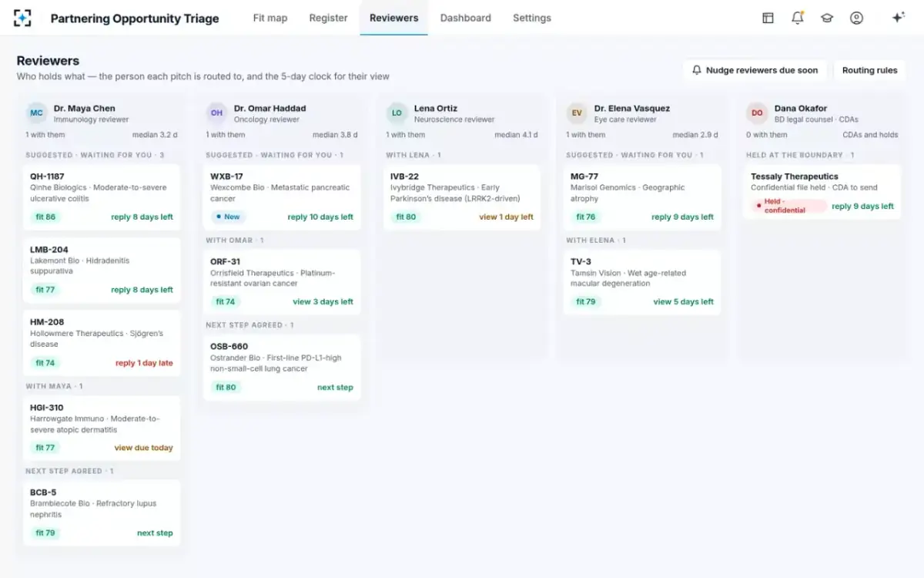Screen dimensions: 924x578
Task: Open the WXB-17 Wexcombe Bio card
Action: click(282, 197)
